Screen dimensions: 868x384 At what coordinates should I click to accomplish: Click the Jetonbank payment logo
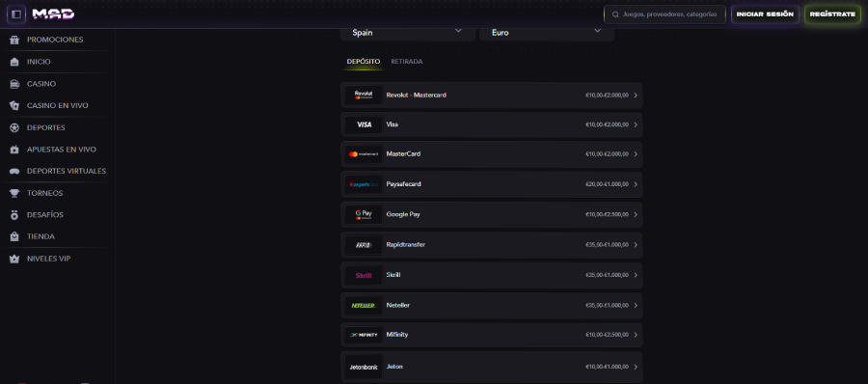[x=364, y=367]
